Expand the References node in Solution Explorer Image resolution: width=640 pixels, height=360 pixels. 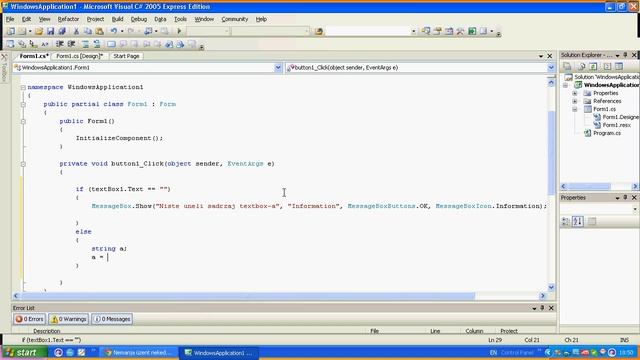click(575, 101)
